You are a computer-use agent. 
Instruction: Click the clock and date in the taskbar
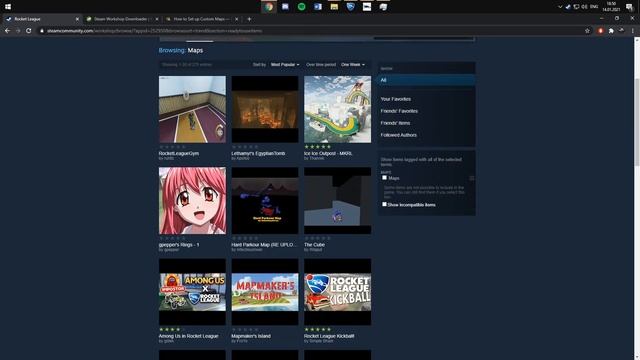[x=611, y=7]
